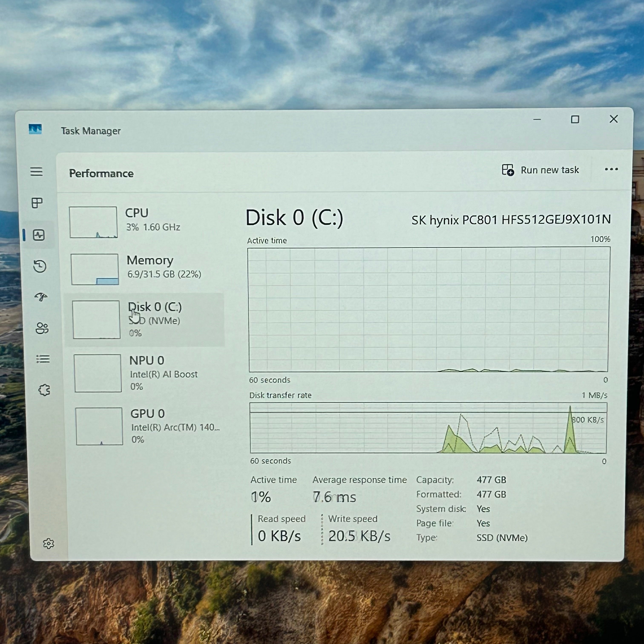Click the Disk 0 mini graph thumbnail
644x644 pixels.
point(96,320)
